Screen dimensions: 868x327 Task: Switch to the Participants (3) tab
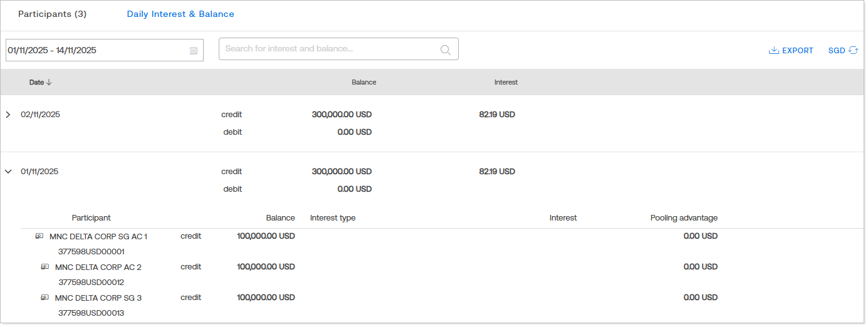(52, 14)
